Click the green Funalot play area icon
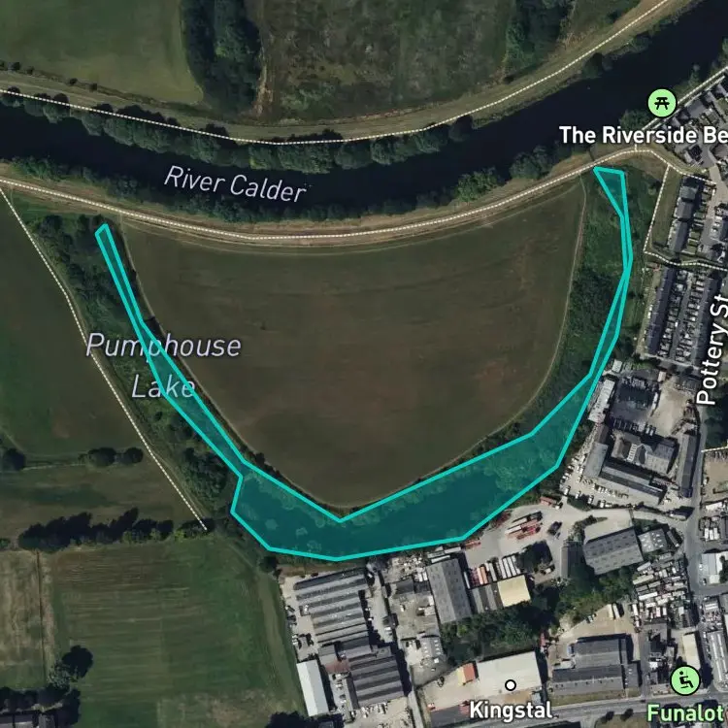 click(685, 680)
